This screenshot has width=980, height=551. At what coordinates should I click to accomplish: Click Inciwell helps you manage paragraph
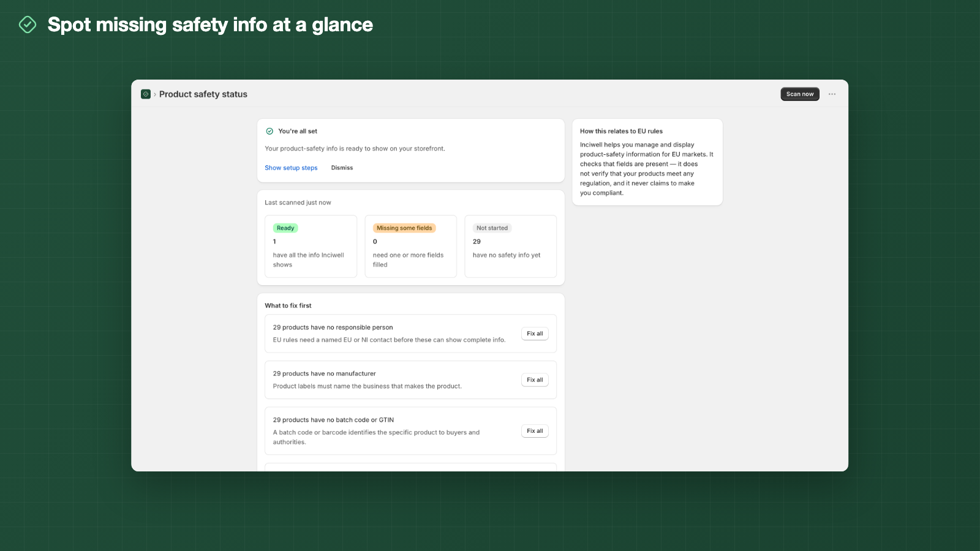tap(647, 169)
